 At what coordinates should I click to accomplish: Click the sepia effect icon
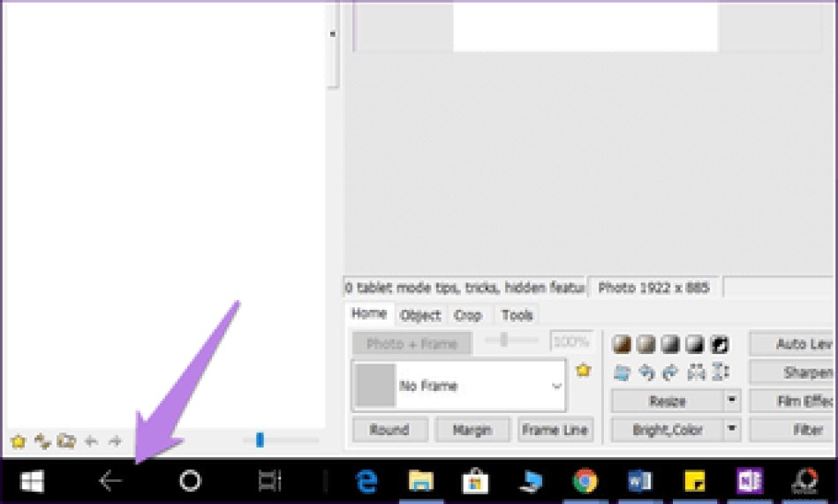[x=621, y=344]
